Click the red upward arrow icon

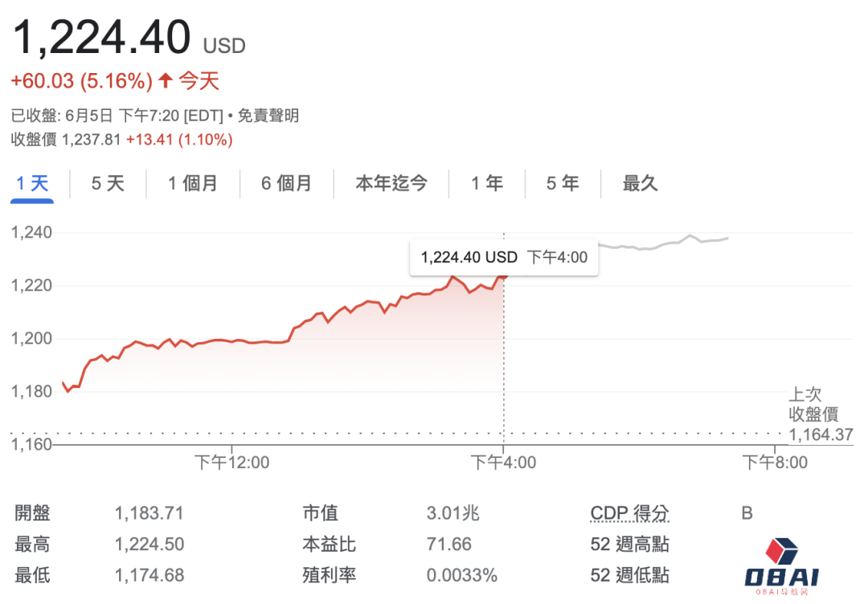[166, 80]
